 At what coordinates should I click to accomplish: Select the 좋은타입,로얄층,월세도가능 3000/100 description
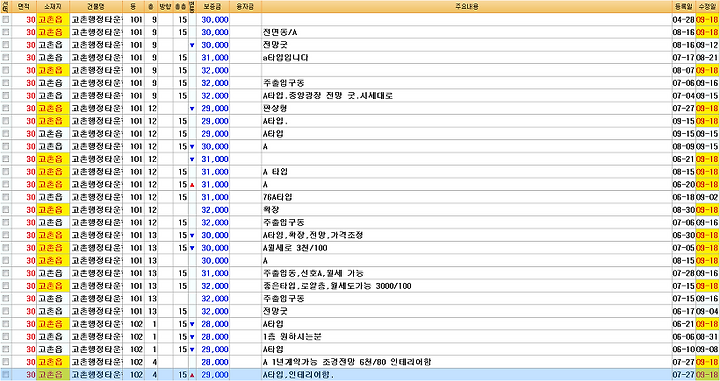tap(337, 286)
